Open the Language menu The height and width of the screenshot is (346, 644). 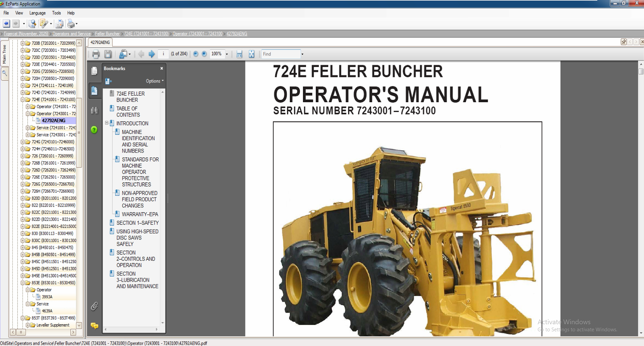click(38, 13)
